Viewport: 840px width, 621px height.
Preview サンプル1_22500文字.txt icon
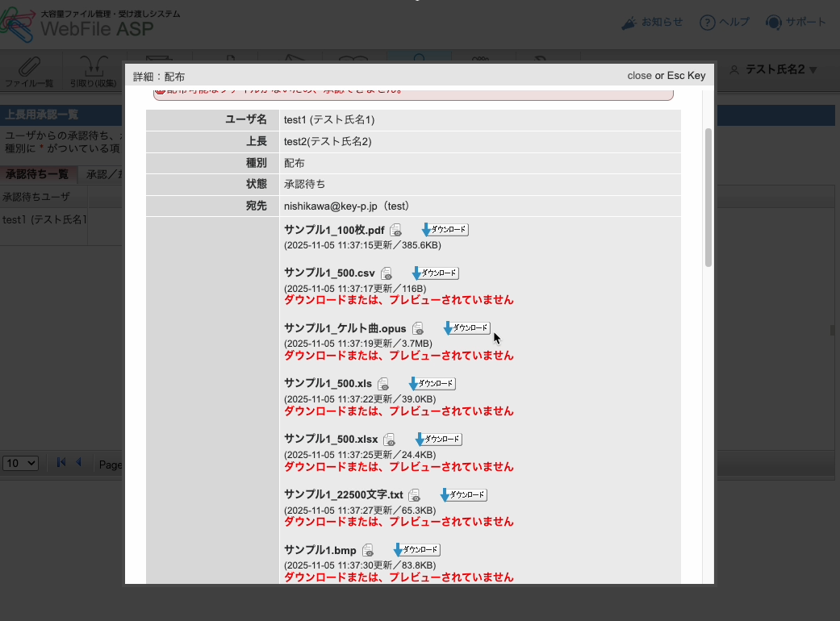pyautogui.click(x=414, y=495)
